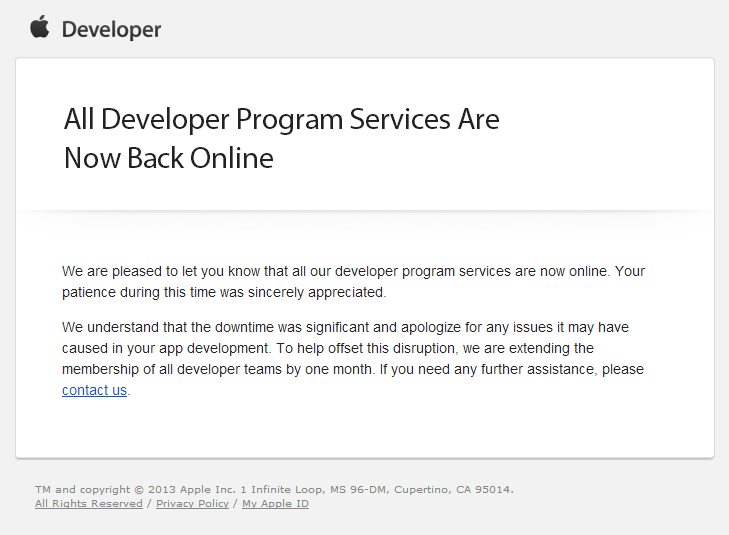Click the heading line "All Developer Program Services Are"
Viewport: 729px width, 535px height.
click(282, 119)
